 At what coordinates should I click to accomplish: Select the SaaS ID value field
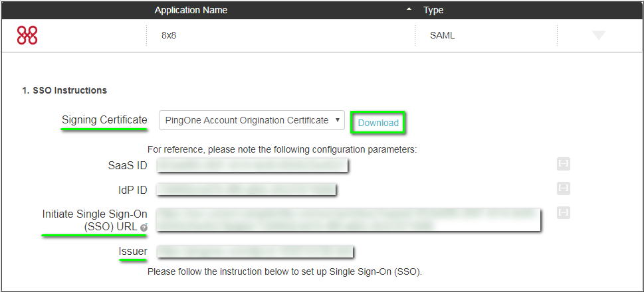click(253, 165)
